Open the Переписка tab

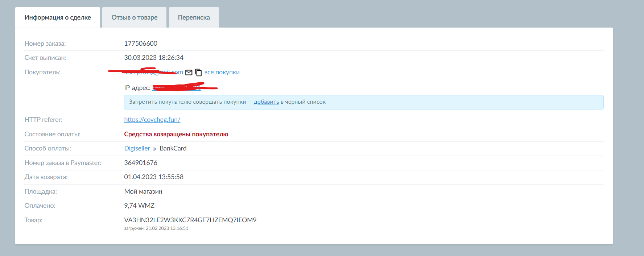[194, 17]
